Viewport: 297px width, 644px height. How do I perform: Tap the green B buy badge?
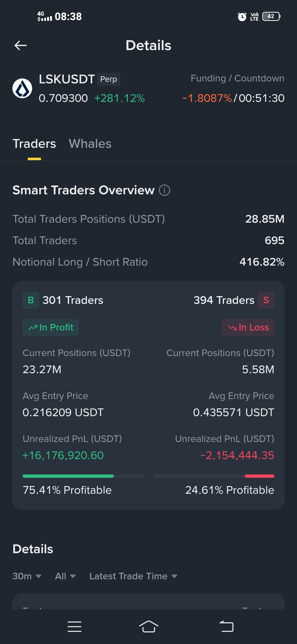point(31,300)
